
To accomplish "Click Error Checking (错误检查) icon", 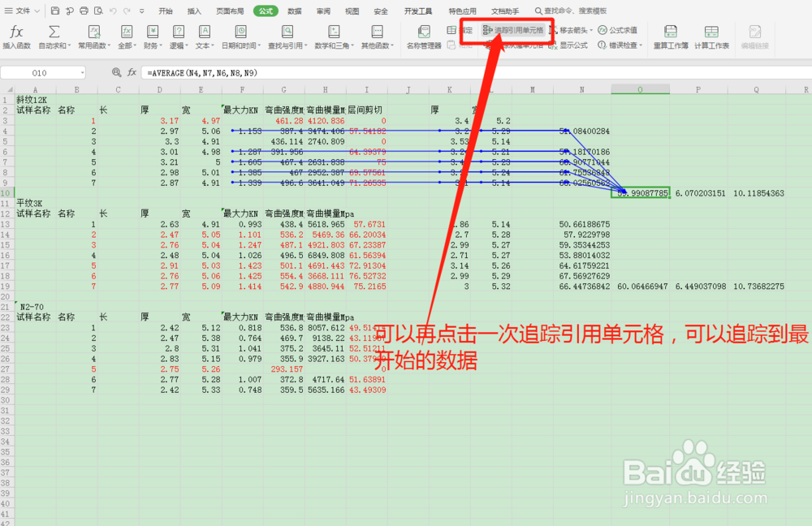I will pyautogui.click(x=602, y=45).
